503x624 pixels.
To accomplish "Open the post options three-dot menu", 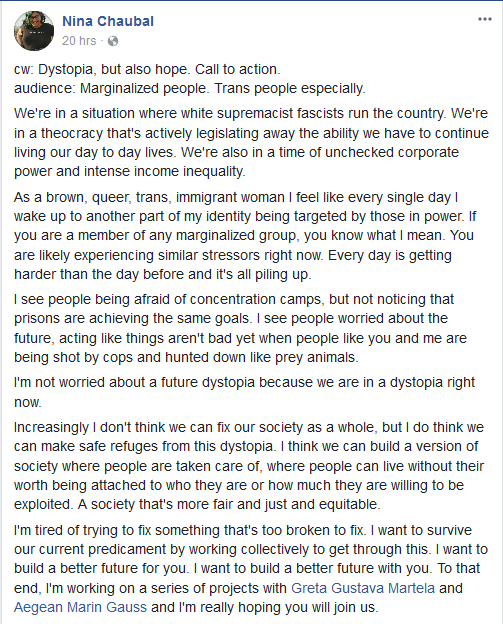I will click(485, 19).
